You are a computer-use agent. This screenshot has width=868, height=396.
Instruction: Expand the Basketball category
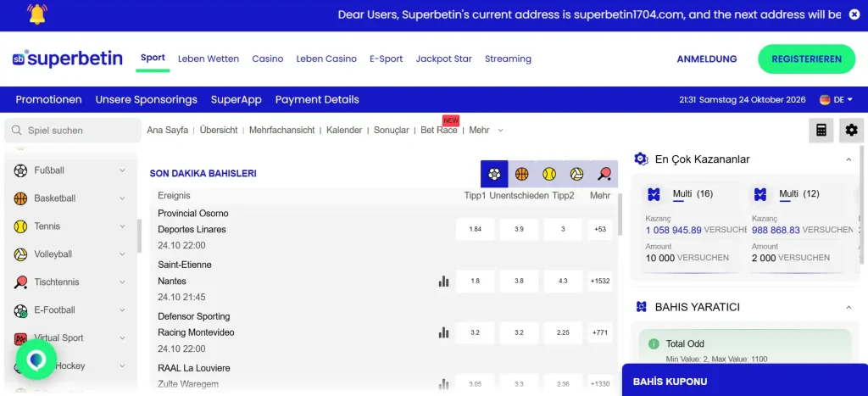coord(122,198)
